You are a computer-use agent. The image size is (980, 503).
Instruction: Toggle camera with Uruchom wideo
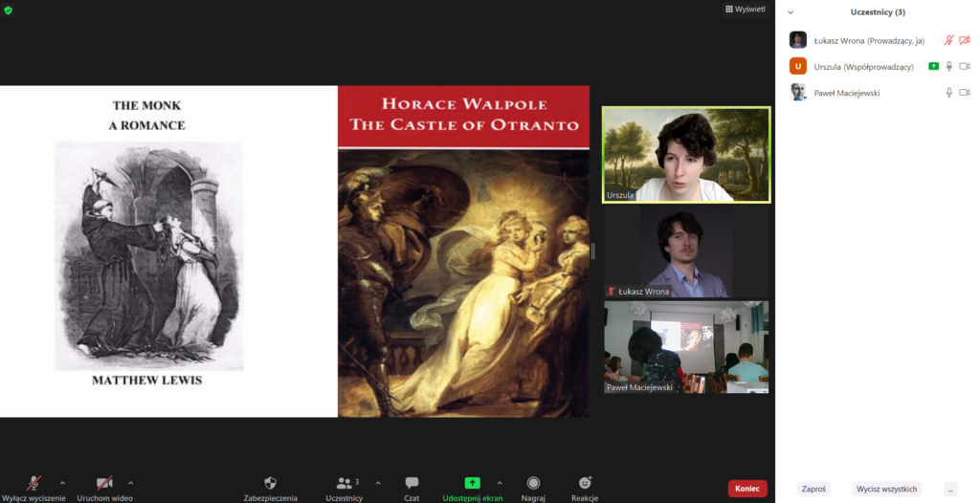point(104,483)
